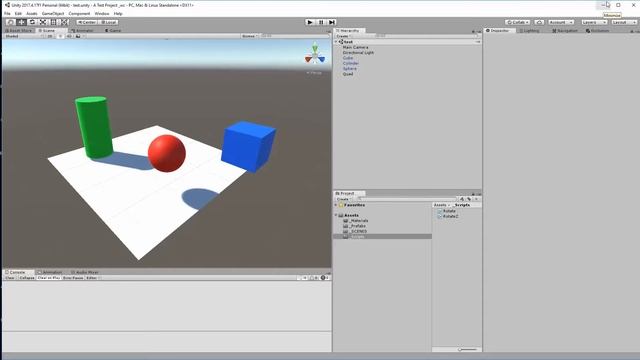
Task: Open the Edit menu
Action: (18, 13)
